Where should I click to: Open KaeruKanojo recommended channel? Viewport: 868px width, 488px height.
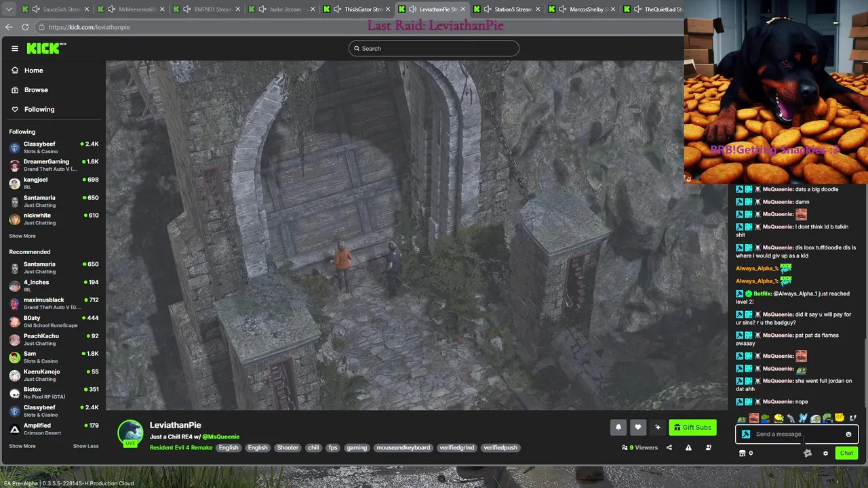click(54, 375)
